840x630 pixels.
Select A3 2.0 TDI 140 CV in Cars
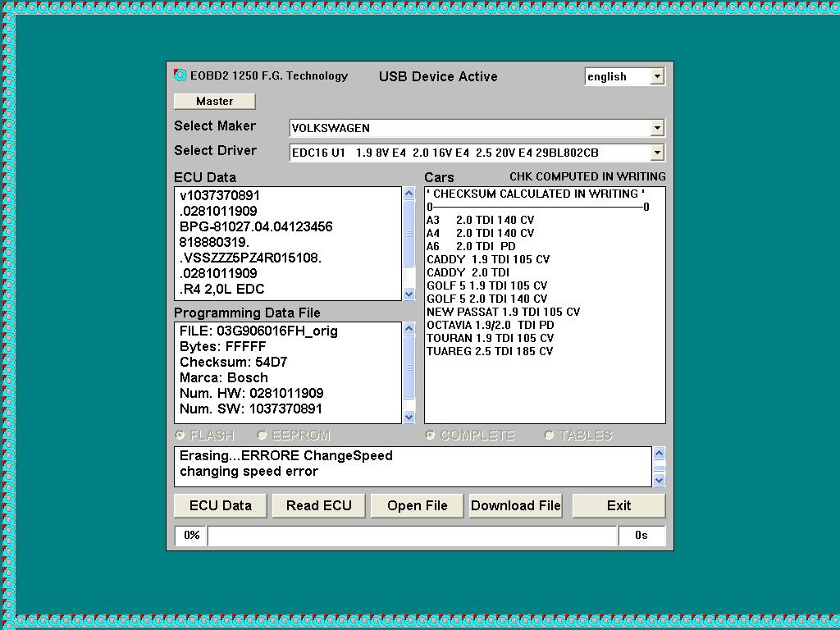pyautogui.click(x=481, y=220)
